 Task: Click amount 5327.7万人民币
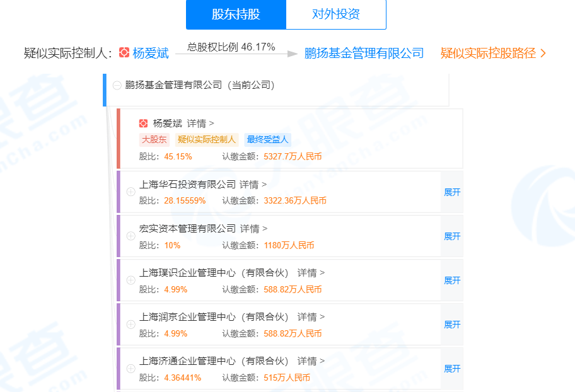tap(293, 156)
